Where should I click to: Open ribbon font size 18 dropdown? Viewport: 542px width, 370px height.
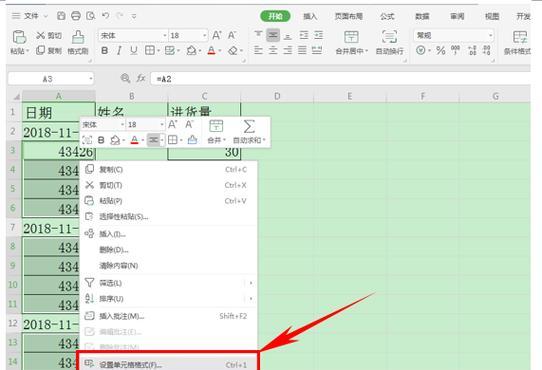tap(205, 36)
